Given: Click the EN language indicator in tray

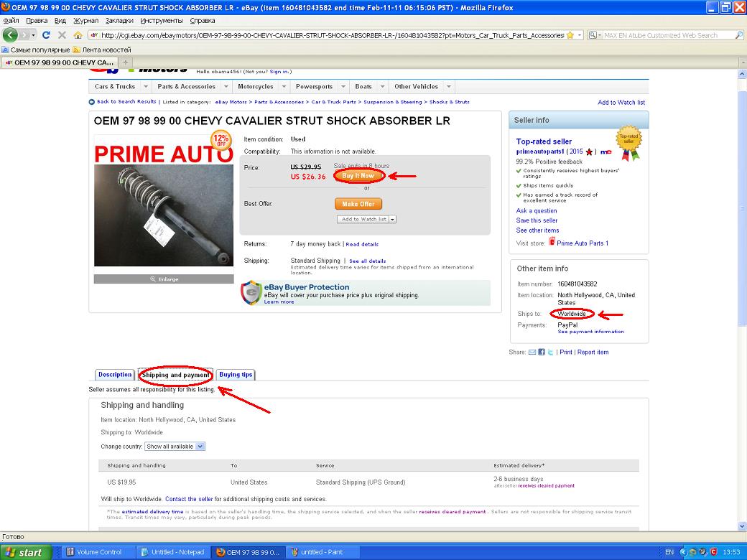Looking at the screenshot, I should point(669,552).
